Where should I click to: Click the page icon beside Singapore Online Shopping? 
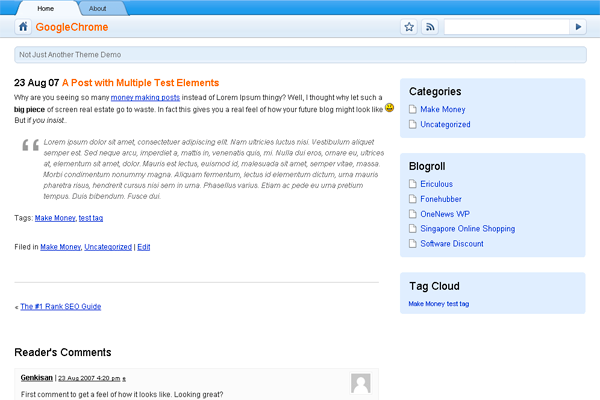[x=412, y=229]
